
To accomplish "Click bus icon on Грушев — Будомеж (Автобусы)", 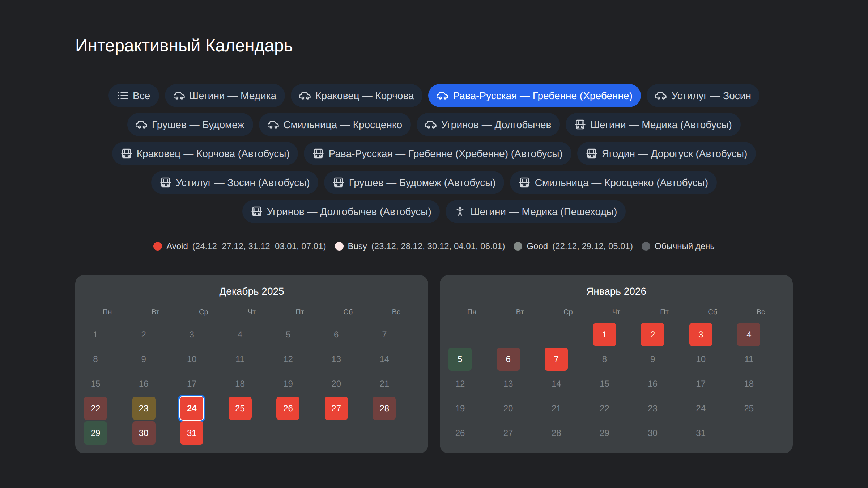I will 338,182.
